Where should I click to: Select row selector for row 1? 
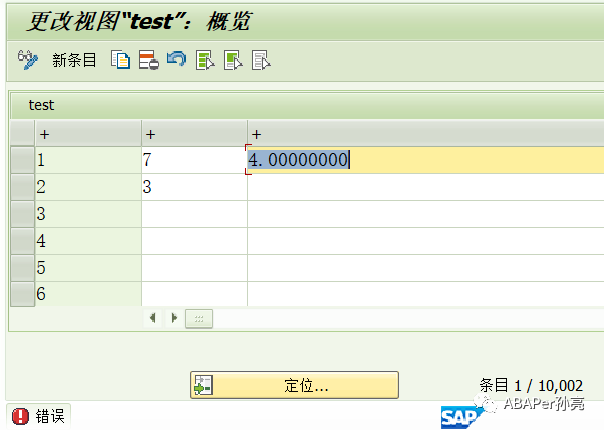tap(22, 160)
